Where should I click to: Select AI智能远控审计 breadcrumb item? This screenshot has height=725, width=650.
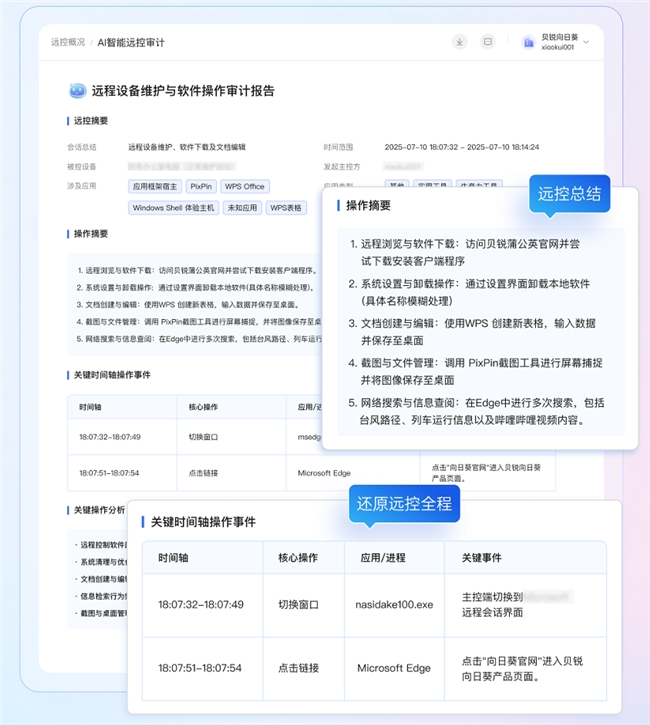[x=131, y=43]
